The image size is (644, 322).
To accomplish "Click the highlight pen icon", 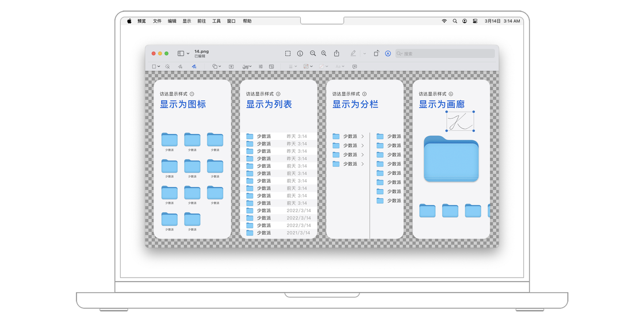I will (353, 53).
